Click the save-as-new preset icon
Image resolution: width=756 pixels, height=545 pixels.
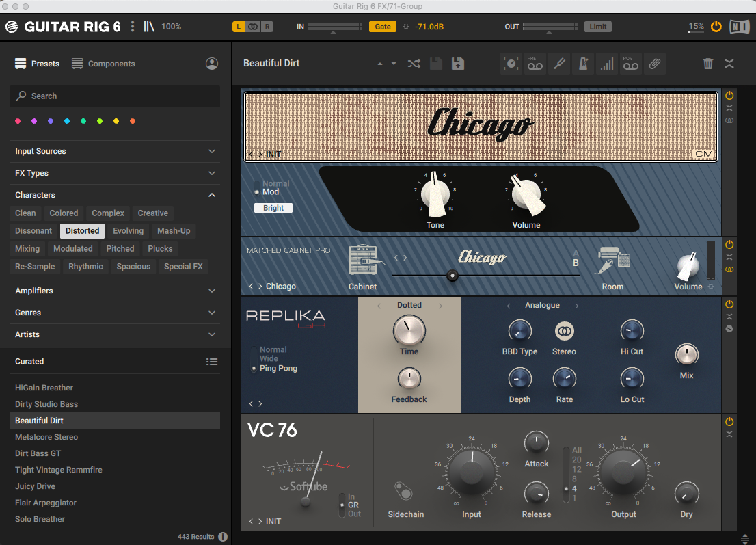457,64
